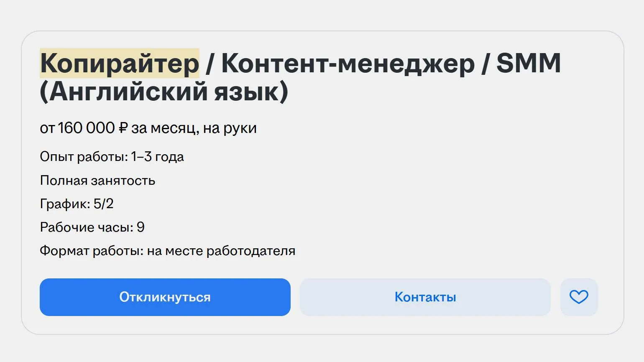Open employer contacts via Контакты button

(x=425, y=297)
